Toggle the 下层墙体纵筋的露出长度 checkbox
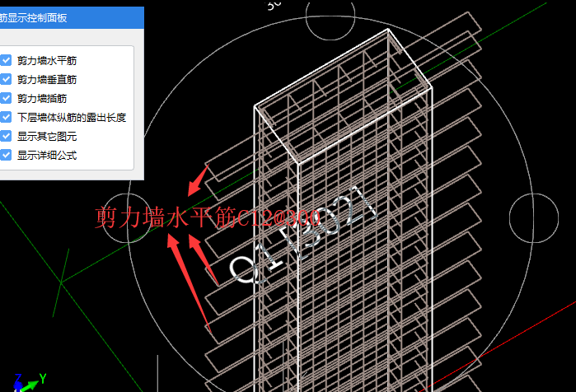Image resolution: width=576 pixels, height=392 pixels. coord(6,117)
